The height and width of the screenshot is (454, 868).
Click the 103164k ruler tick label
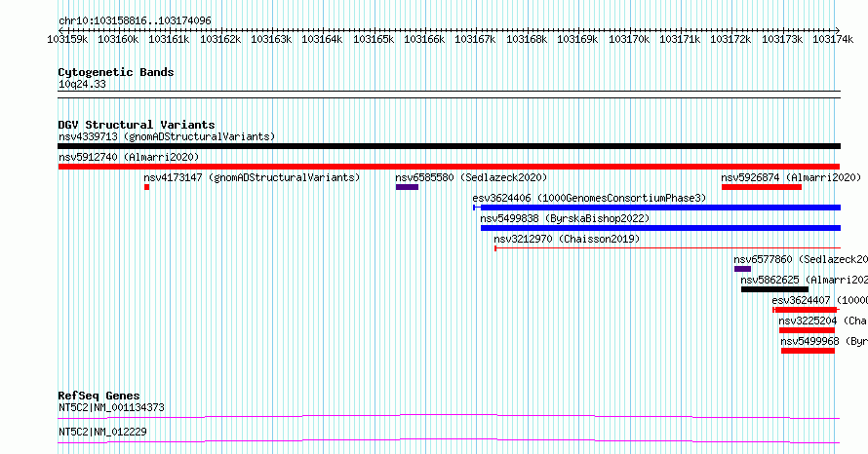[322, 39]
